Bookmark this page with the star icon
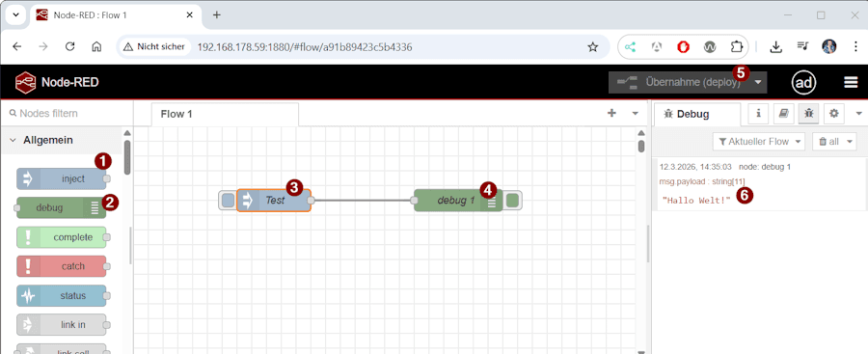 coord(593,47)
